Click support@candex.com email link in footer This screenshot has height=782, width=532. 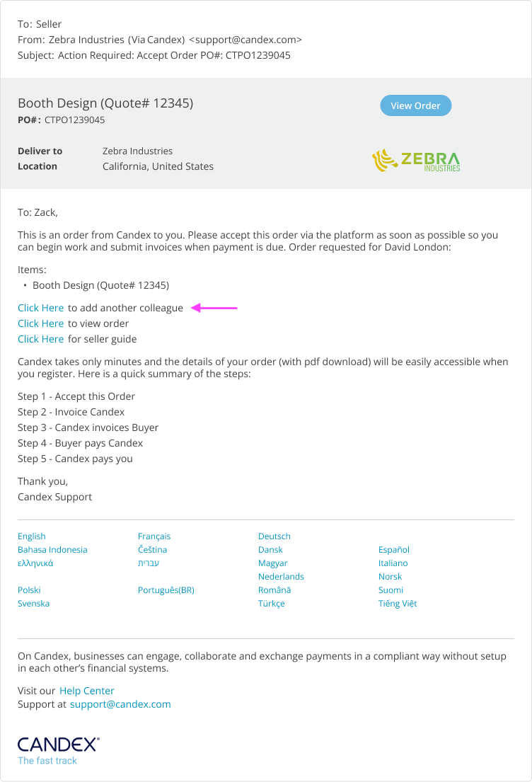(120, 704)
